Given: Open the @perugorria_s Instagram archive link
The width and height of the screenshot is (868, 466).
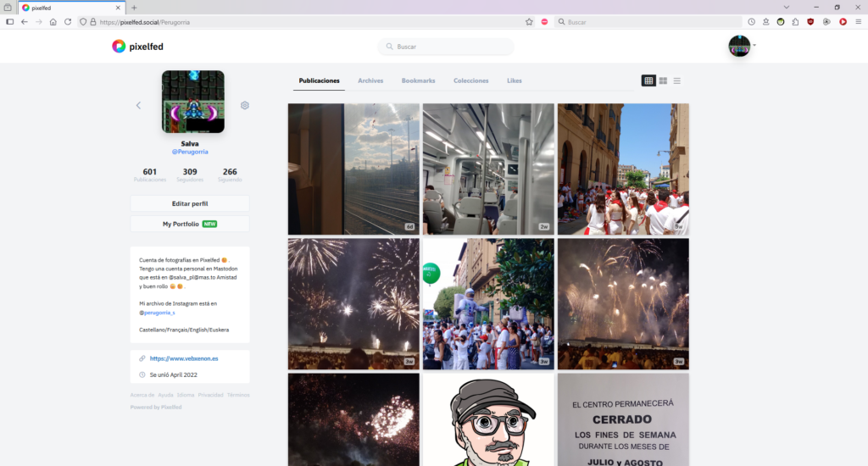Looking at the screenshot, I should click(157, 313).
